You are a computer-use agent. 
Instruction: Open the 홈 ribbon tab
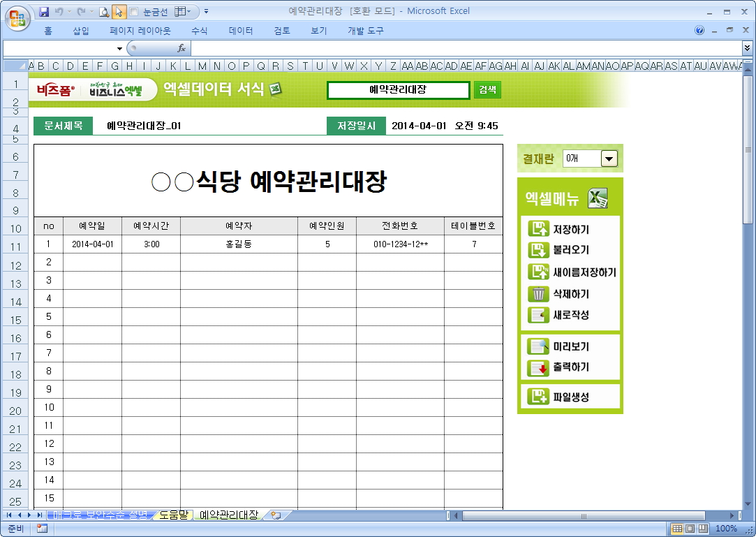pyautogui.click(x=48, y=31)
